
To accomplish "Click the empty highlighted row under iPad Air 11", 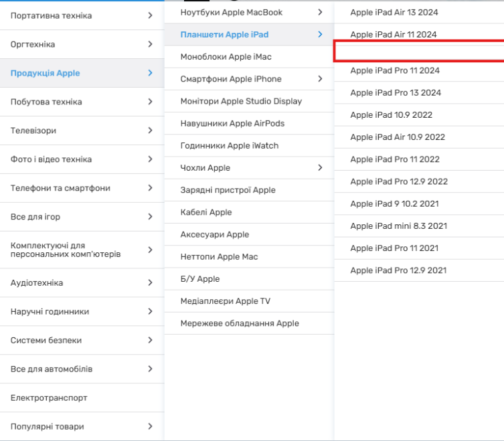I will (x=419, y=52).
